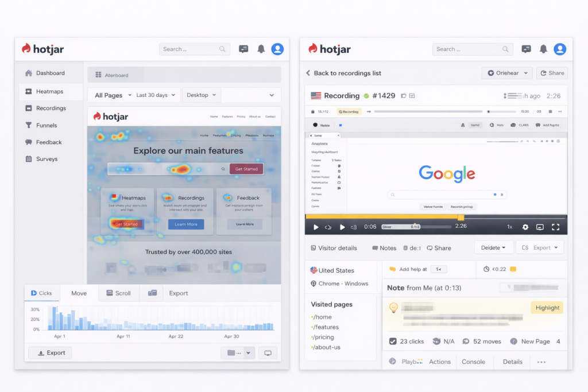Open player settings gear icon

pyautogui.click(x=525, y=227)
